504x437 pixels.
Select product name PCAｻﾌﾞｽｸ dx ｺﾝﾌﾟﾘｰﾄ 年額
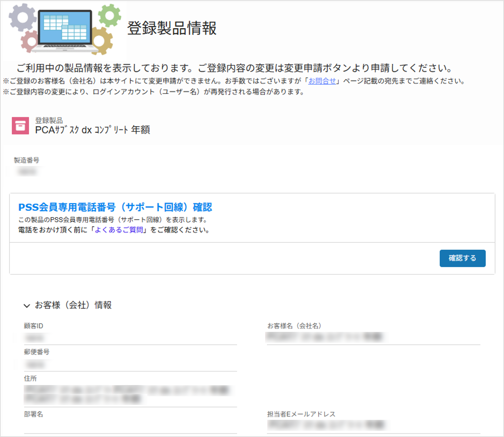tap(92, 130)
